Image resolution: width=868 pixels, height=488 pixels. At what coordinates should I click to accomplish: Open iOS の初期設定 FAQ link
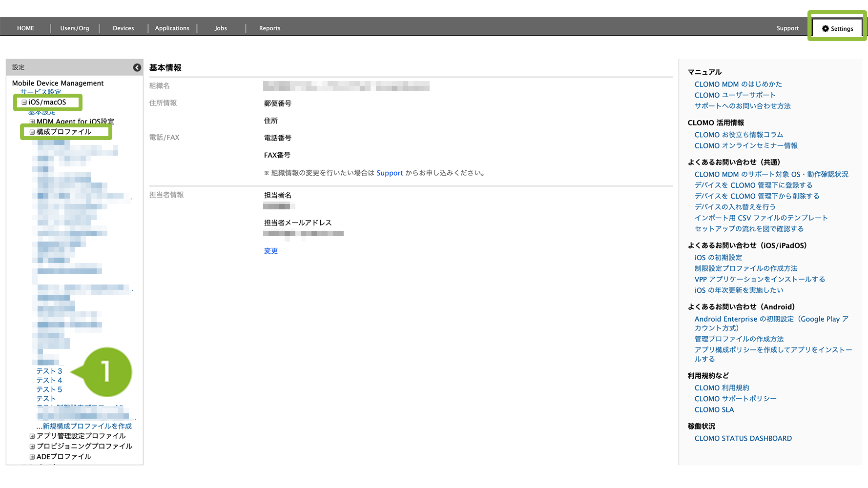point(718,257)
